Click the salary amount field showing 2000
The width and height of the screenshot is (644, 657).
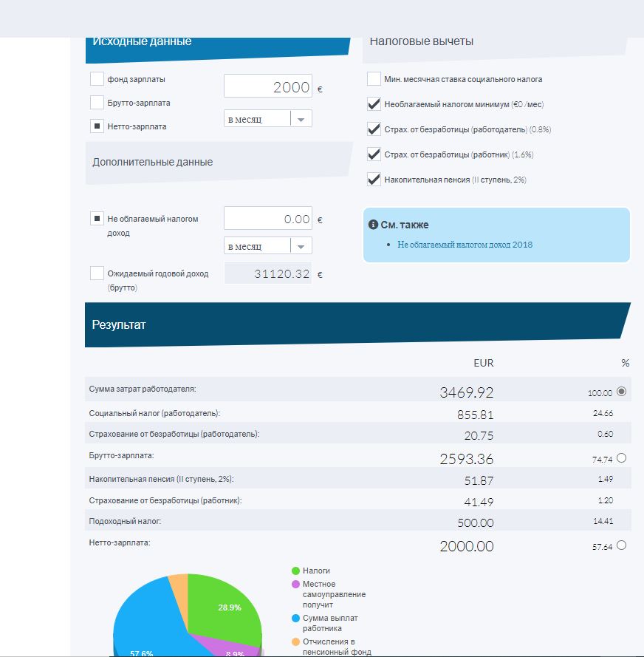click(268, 87)
